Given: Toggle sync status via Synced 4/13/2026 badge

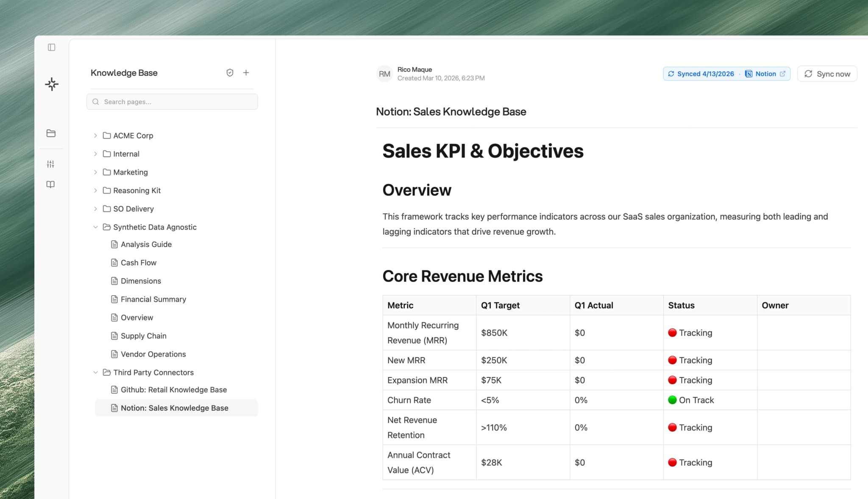Looking at the screenshot, I should (x=705, y=73).
